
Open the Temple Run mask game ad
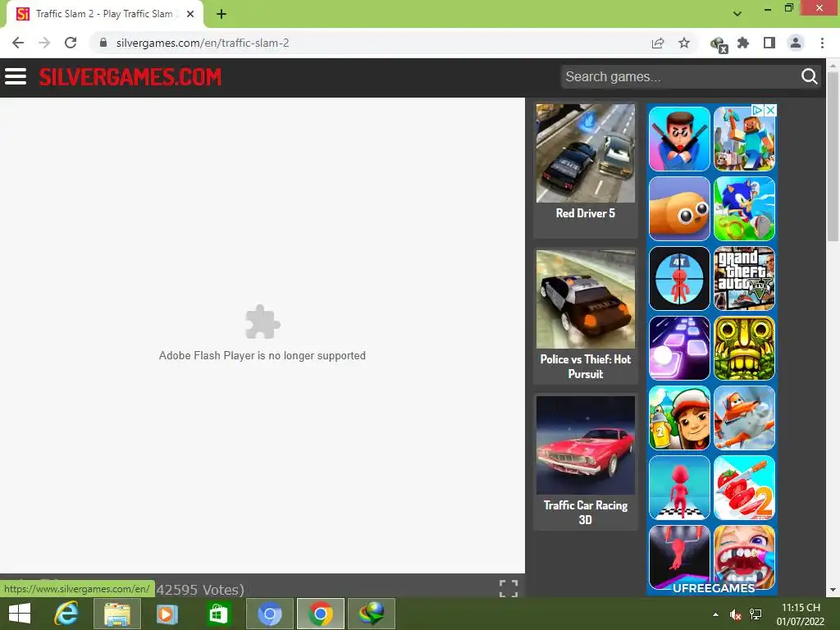pyautogui.click(x=744, y=348)
